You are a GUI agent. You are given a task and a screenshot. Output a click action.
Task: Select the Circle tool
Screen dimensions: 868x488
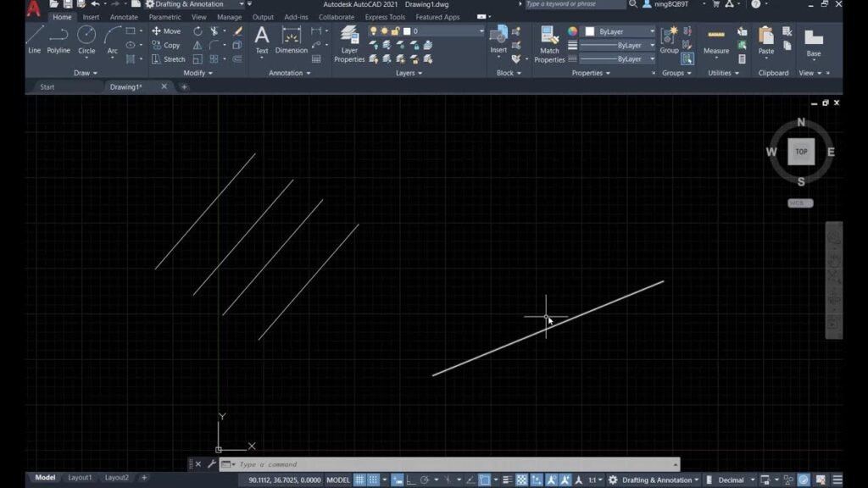pyautogui.click(x=86, y=40)
